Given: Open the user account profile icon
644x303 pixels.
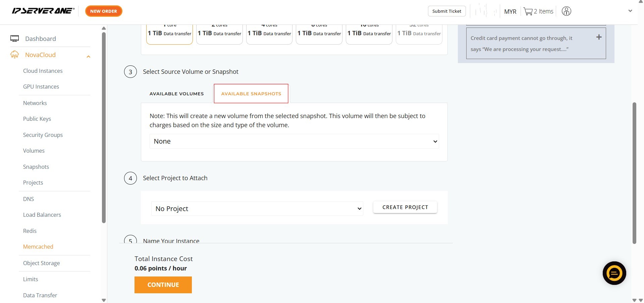Looking at the screenshot, I should point(566,11).
